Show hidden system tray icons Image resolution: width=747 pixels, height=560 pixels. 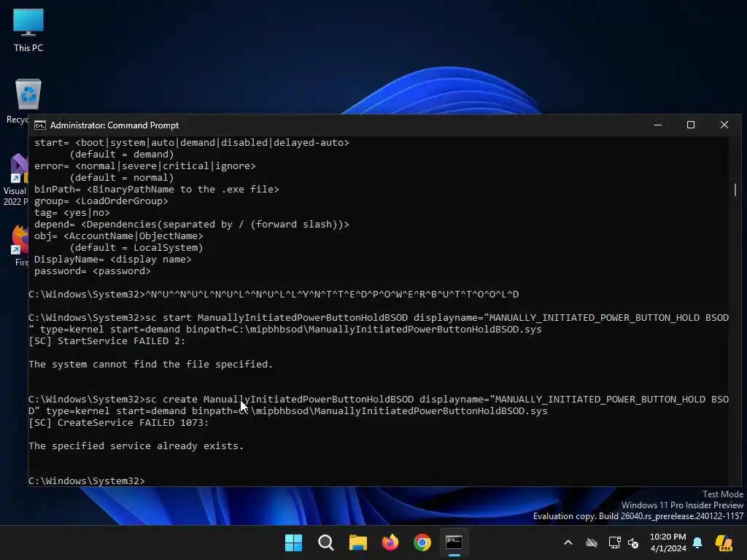point(568,542)
